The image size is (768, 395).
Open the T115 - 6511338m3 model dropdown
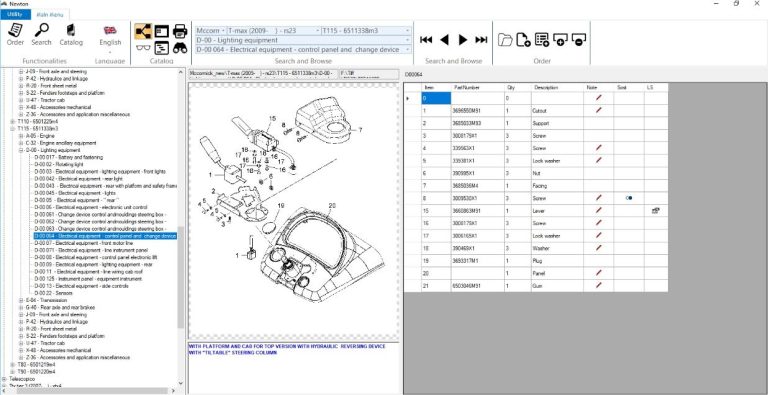pyautogui.click(x=366, y=31)
